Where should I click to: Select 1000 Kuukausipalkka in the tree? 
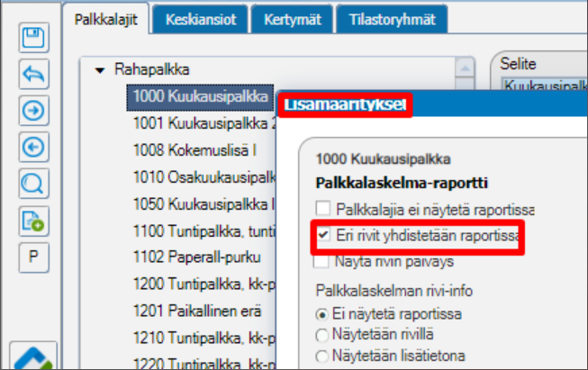pos(200,96)
